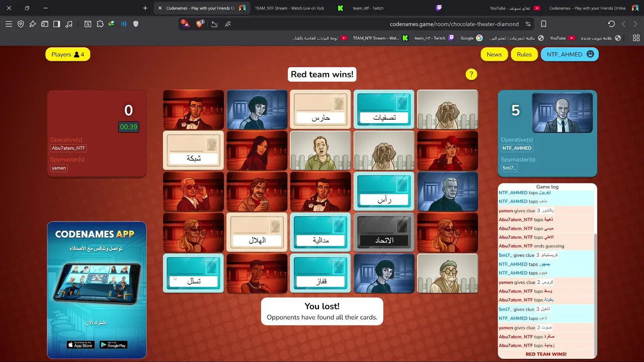This screenshot has width=644, height=362.
Task: Switch to the rightmost Codenames tab
Action: 593,8
